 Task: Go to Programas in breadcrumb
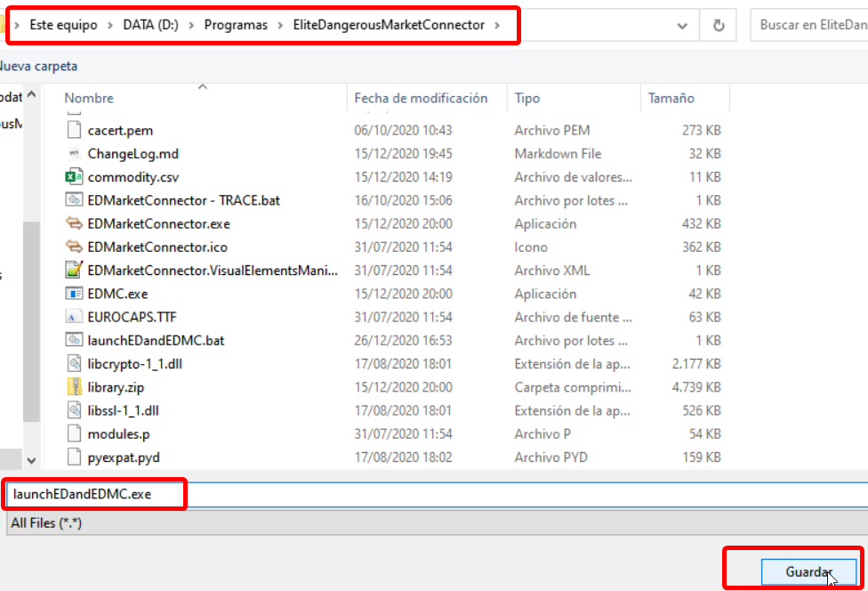236,25
